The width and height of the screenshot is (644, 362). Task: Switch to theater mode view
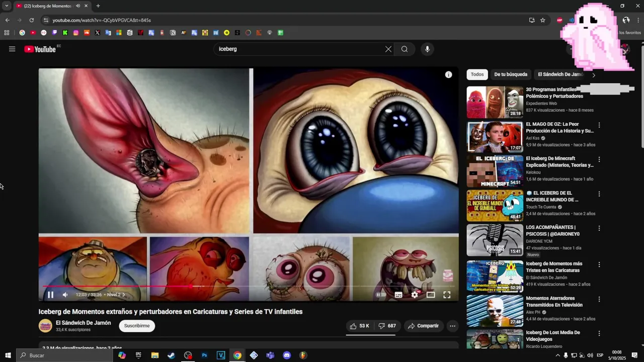coord(431,295)
